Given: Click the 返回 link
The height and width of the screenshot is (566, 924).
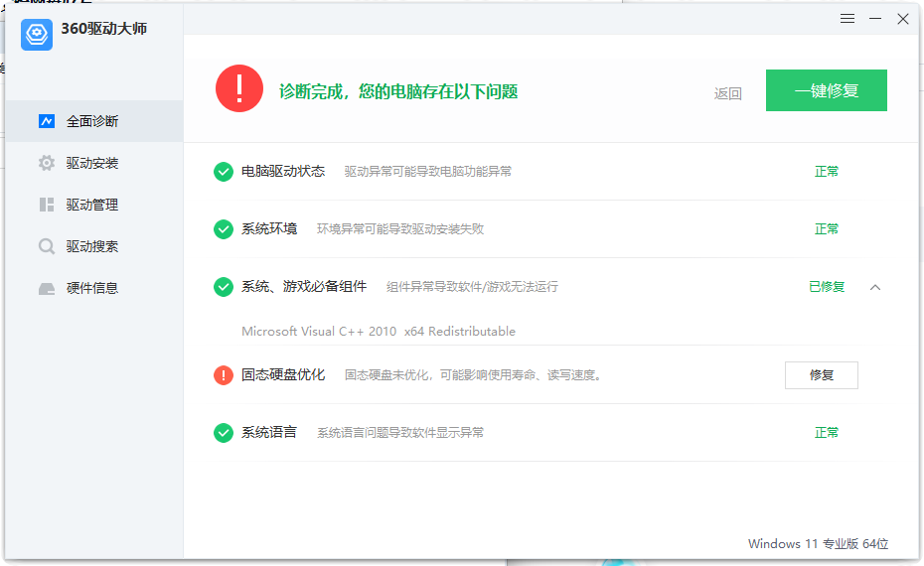Looking at the screenshot, I should click(x=727, y=93).
